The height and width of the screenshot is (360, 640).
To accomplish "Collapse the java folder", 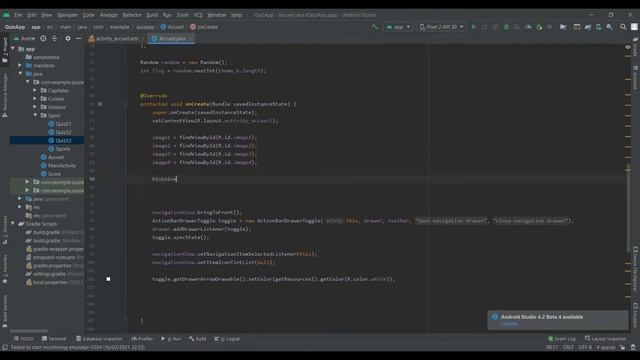I will [x=20, y=74].
